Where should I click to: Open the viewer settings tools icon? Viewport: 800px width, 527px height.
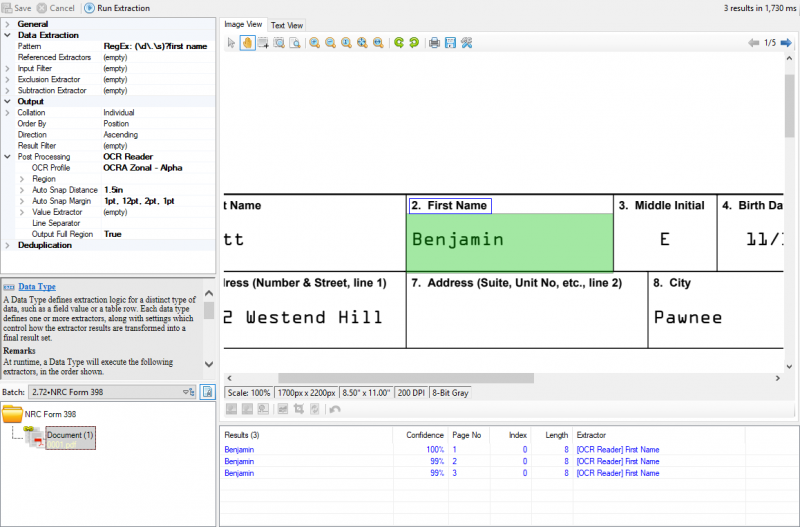466,43
